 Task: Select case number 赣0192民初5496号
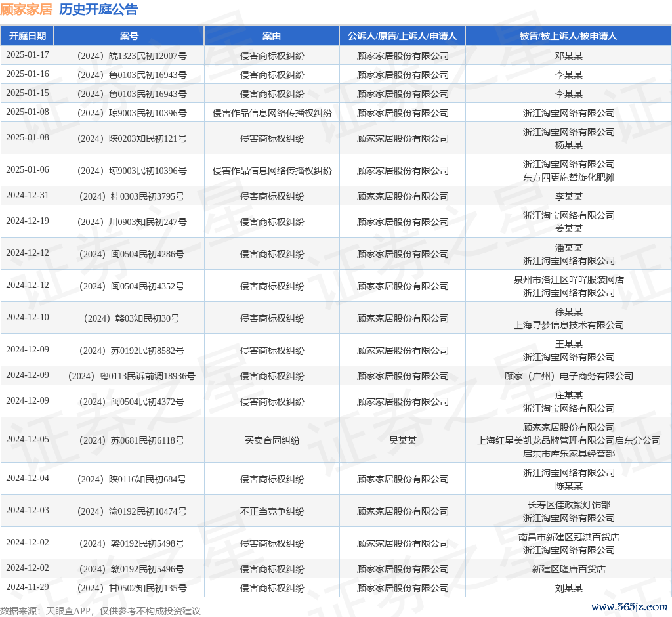pos(132,569)
